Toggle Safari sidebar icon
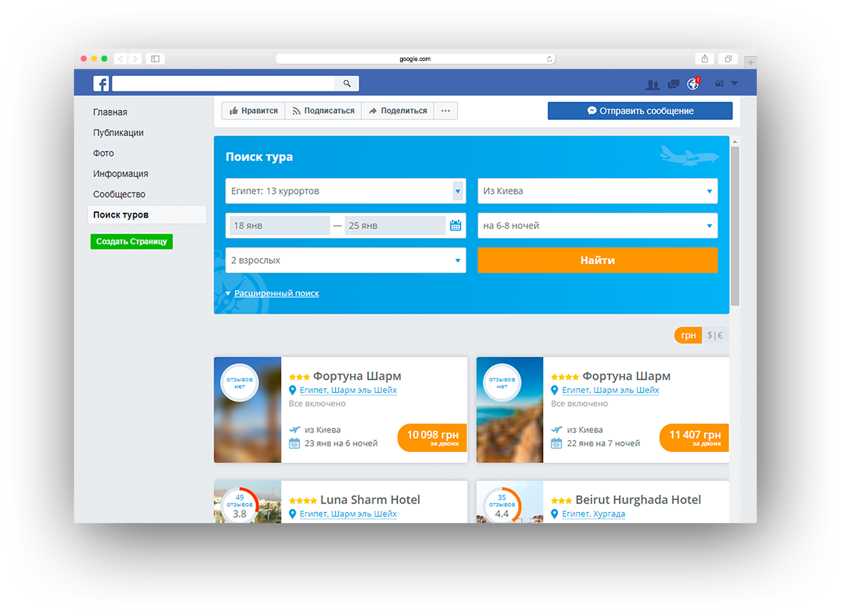Screen dimensions: 845x616 tap(155, 59)
